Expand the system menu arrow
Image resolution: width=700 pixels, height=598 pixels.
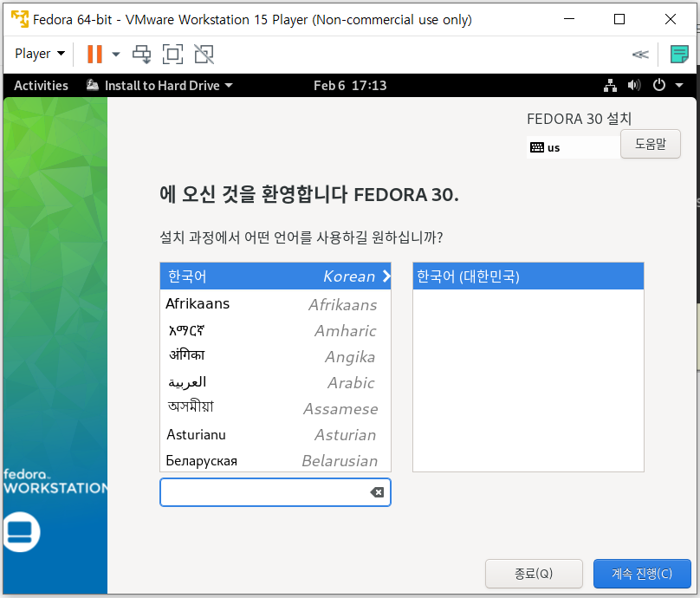pos(679,85)
